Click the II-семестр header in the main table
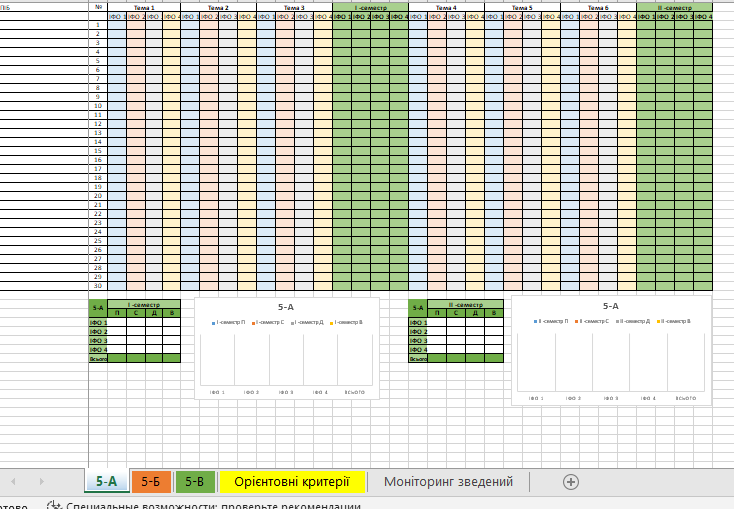The width and height of the screenshot is (734, 509). pyautogui.click(x=675, y=8)
